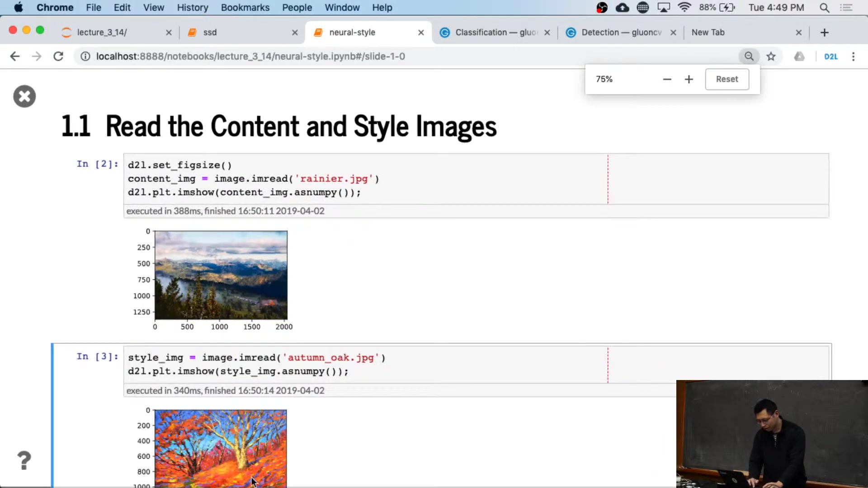
Task: Close the Classification tab
Action: pos(547,33)
